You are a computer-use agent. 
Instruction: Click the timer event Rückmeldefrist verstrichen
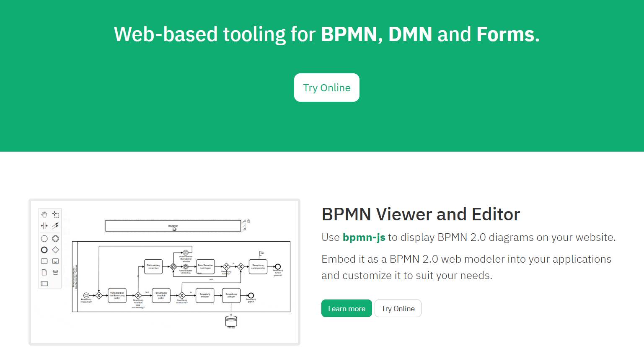point(186,266)
